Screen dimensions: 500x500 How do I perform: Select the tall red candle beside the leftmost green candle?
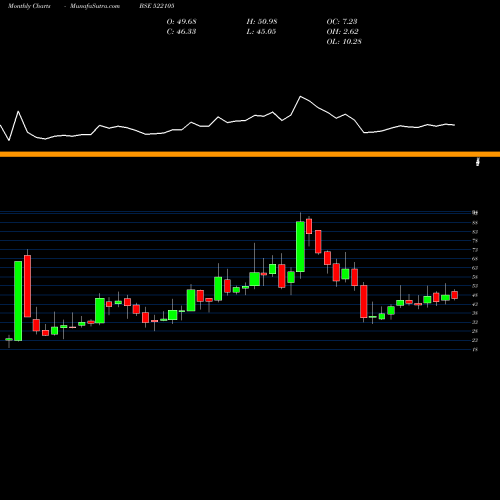pyautogui.click(x=27, y=286)
